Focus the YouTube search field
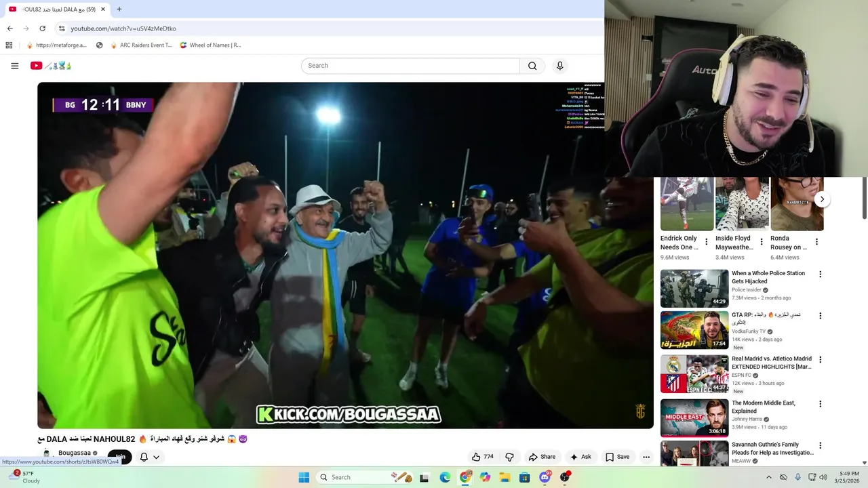Viewport: 868px width, 488px height. 410,66
